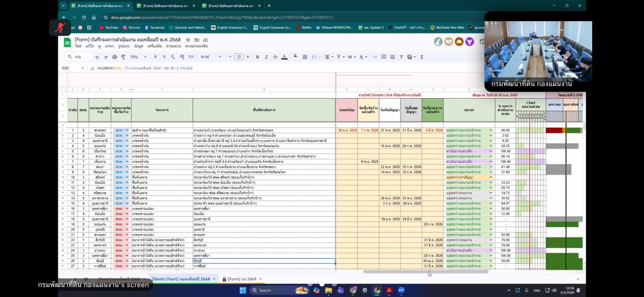
Task: Click the Windows taskbar Search box
Action: point(272,290)
